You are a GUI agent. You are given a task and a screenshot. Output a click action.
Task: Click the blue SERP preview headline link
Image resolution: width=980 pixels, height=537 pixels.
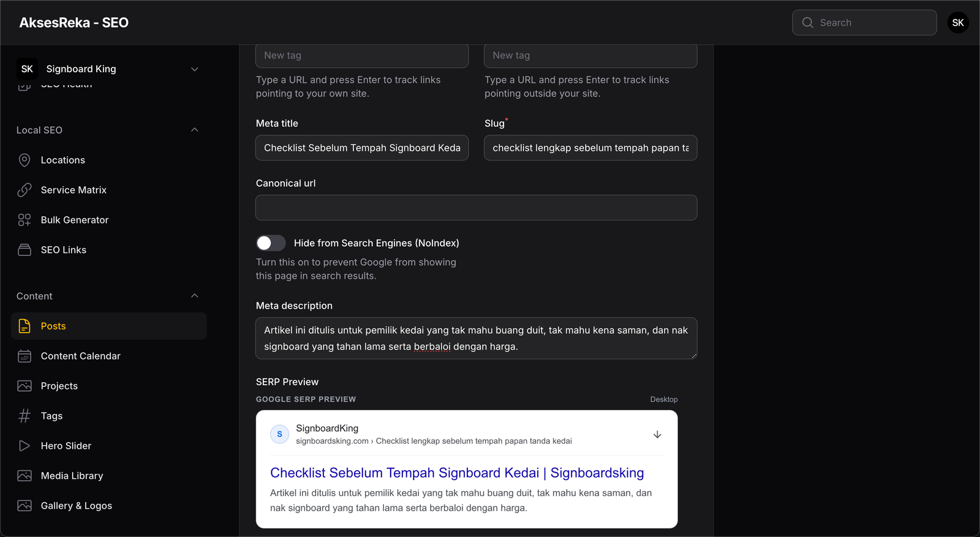pos(456,472)
